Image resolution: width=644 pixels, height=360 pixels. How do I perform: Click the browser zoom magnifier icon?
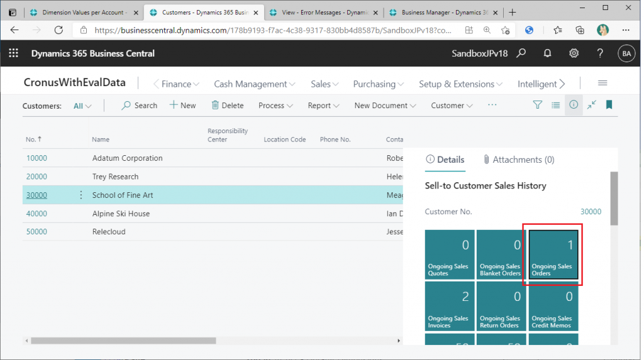coord(487,30)
